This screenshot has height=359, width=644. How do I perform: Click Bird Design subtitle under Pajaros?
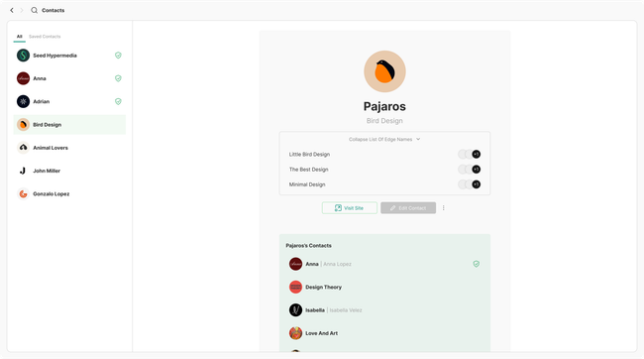pyautogui.click(x=384, y=120)
